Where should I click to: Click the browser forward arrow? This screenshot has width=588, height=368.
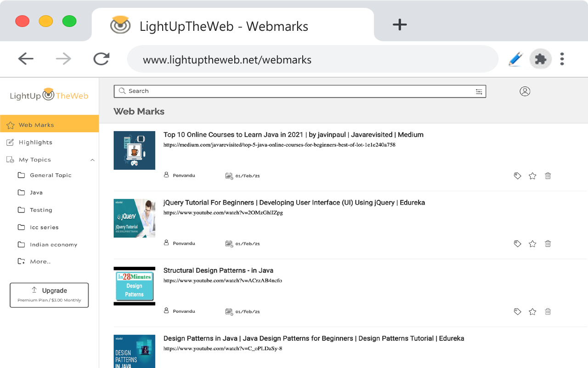click(63, 58)
